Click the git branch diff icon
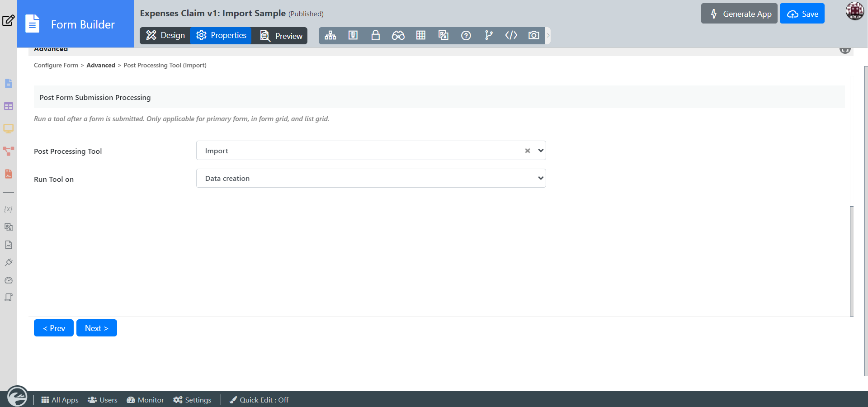 coord(488,35)
